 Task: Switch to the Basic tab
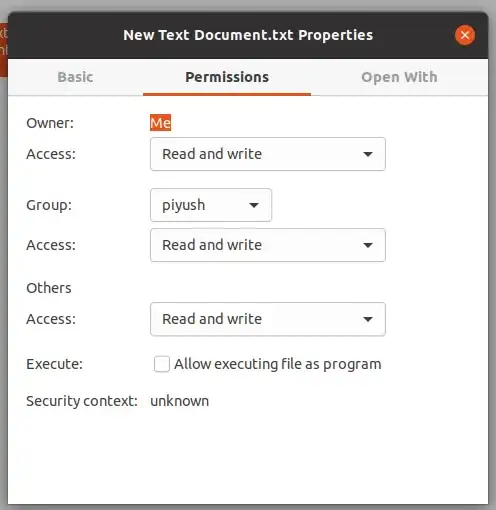75,77
